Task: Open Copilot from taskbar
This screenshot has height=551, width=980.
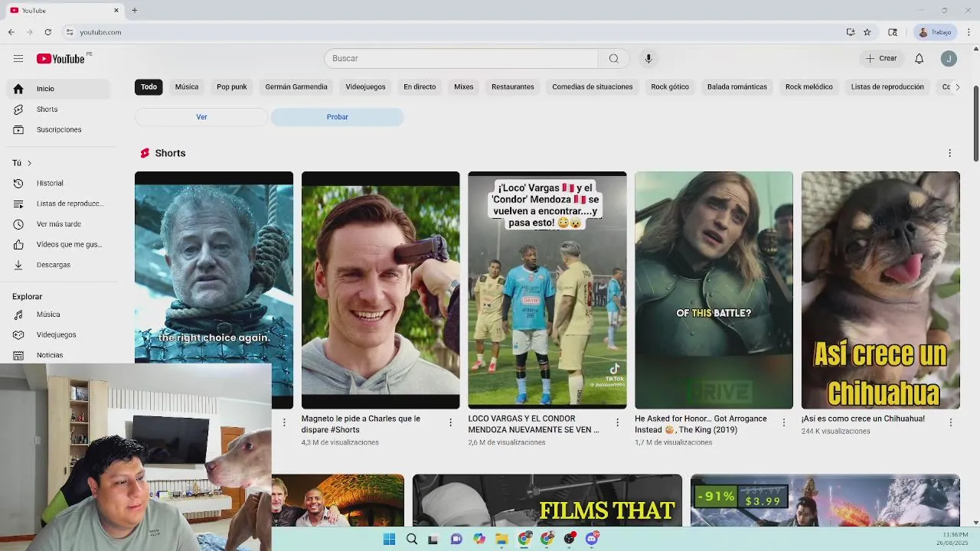Action: coord(479,539)
